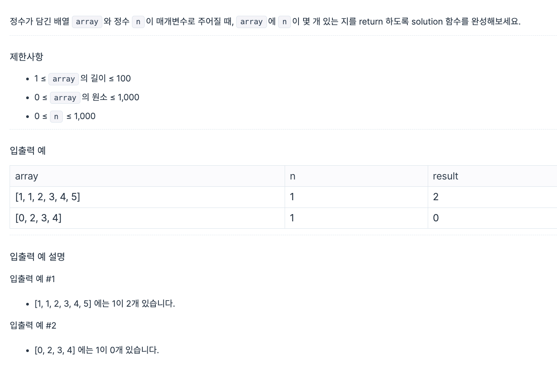The width and height of the screenshot is (557, 392).
Task: Click the 'n' table column header
Action: coord(356,176)
